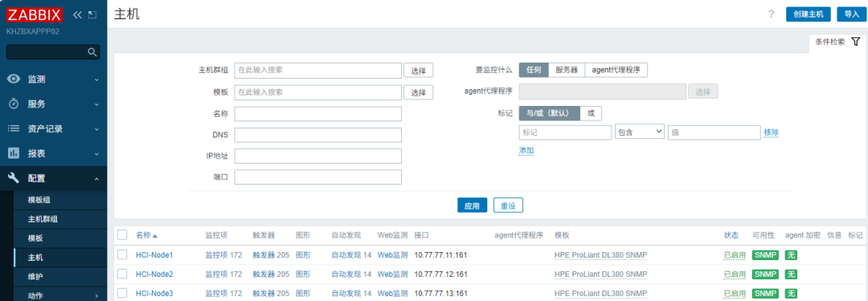Screen dimensions: 868x301
Task: Click the stopwatch icon beside 服务
Action: [14, 104]
